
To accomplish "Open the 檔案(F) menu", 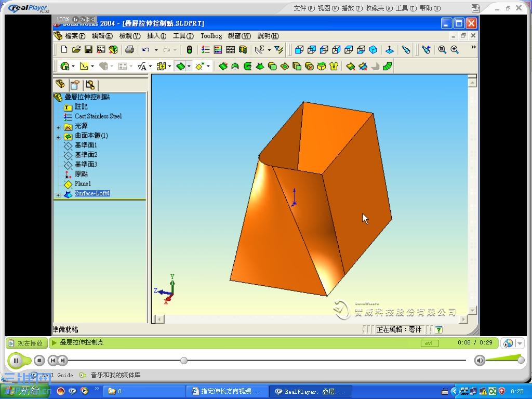I will tap(75, 36).
